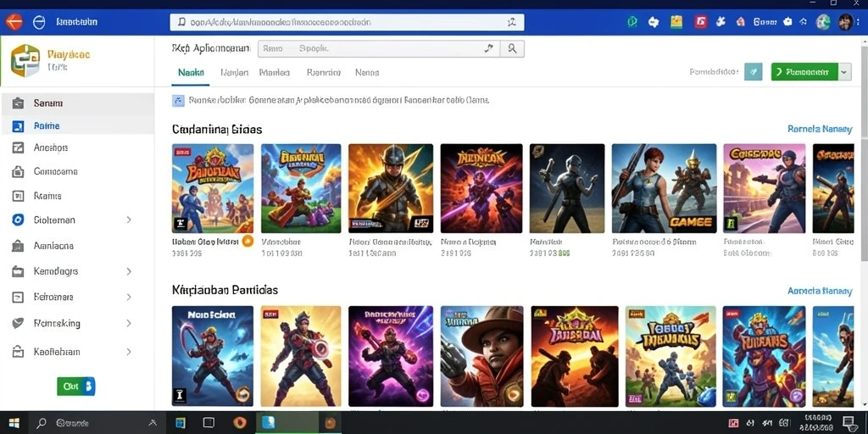This screenshot has height=434, width=868.
Task: Expand the 'Cioltaman' sidebar chevron
Action: coord(129,220)
